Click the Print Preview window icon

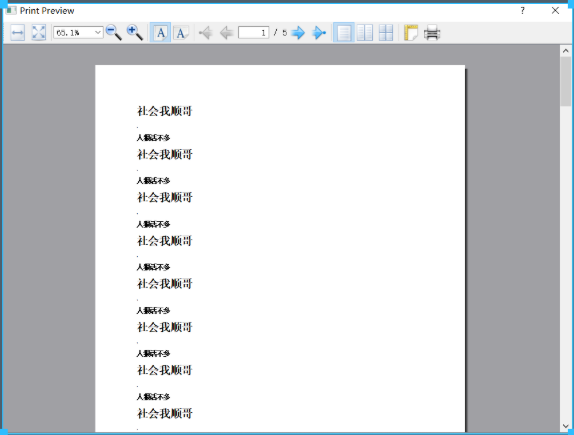[11, 10]
